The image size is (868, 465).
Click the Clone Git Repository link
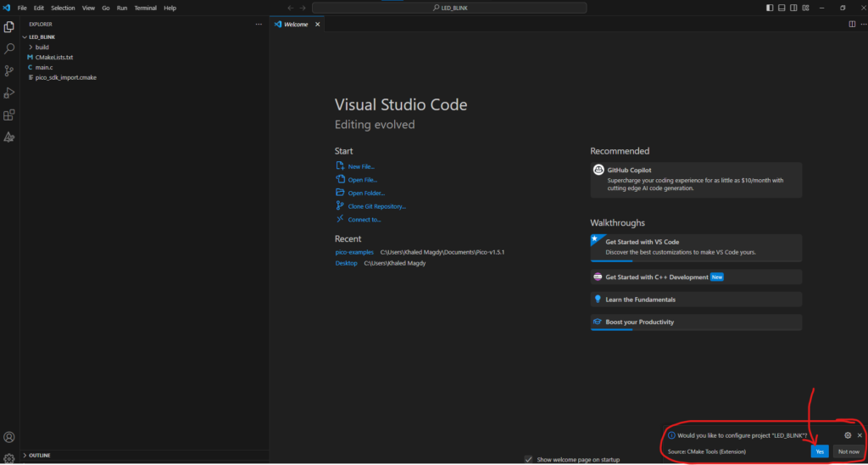tap(376, 206)
